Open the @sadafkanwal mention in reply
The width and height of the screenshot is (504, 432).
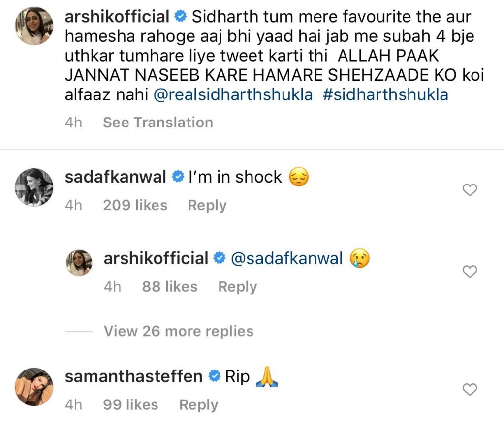point(286,258)
